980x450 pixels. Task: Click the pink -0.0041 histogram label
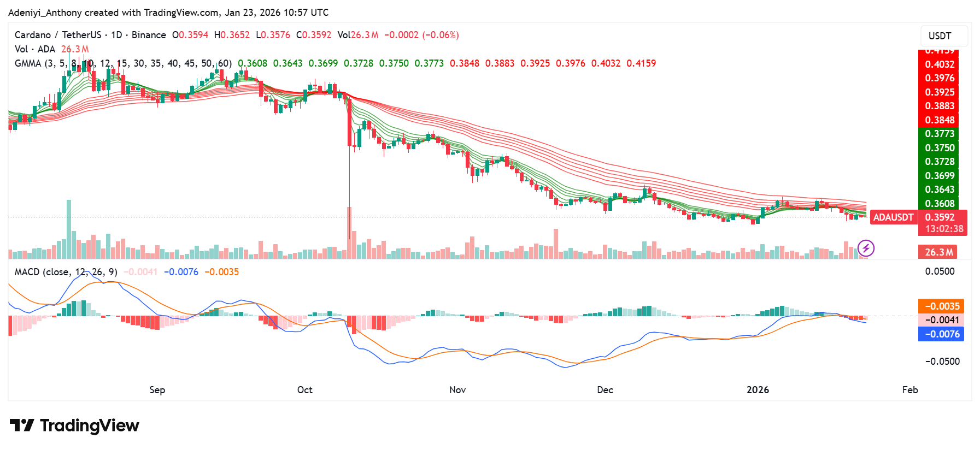[941, 320]
